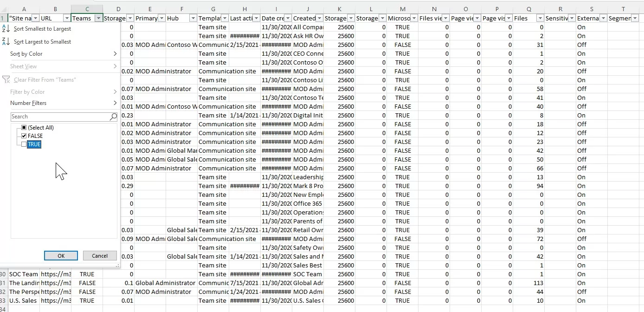
Task: Open the Template column filter dropdown
Action: pyautogui.click(x=225, y=18)
